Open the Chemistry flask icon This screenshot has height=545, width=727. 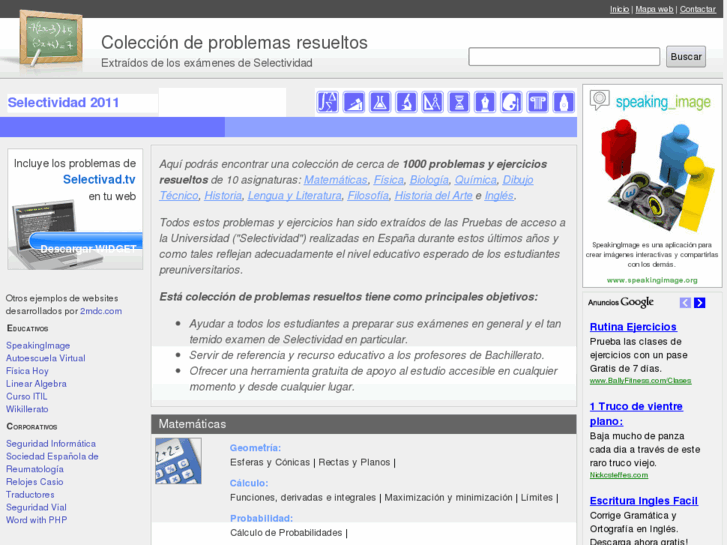[380, 102]
